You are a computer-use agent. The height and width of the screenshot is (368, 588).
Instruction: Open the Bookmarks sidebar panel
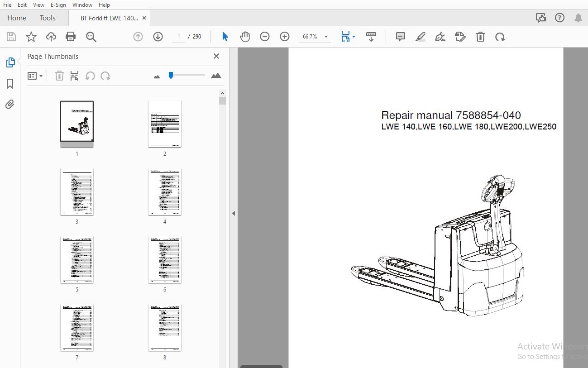pos(10,84)
